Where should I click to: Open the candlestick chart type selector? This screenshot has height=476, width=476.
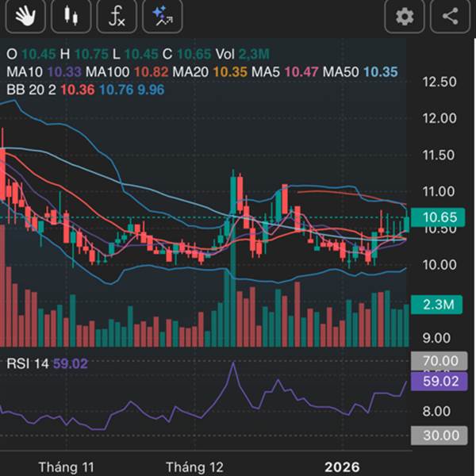point(71,16)
